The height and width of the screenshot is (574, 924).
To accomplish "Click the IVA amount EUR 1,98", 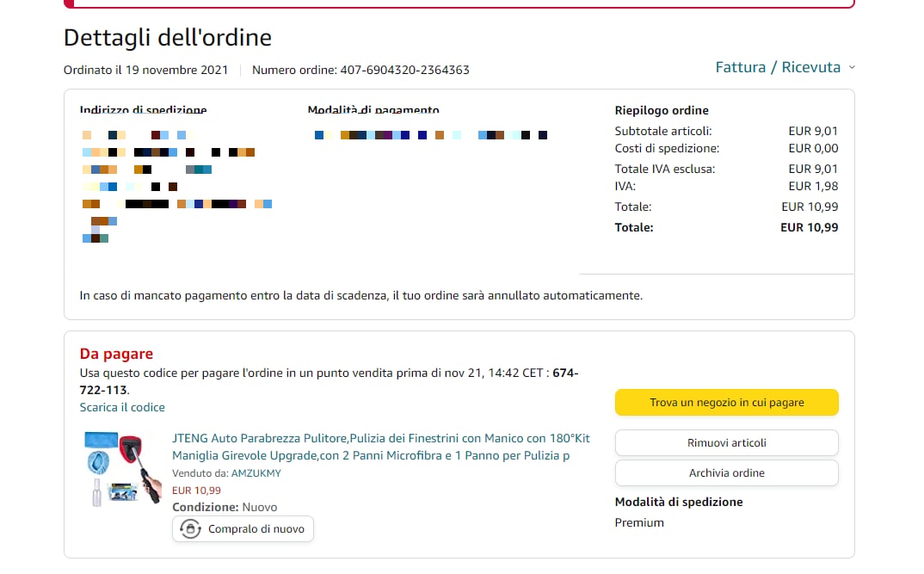I will pyautogui.click(x=813, y=186).
